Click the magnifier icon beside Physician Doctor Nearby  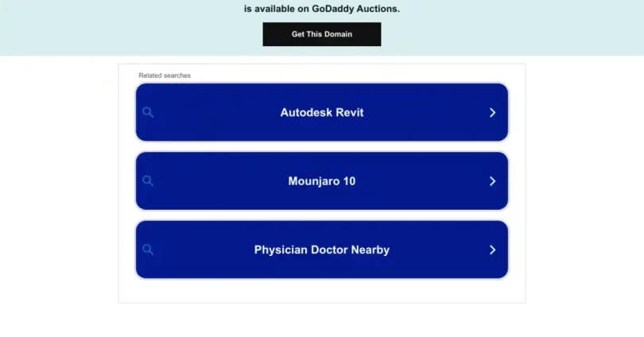(148, 250)
